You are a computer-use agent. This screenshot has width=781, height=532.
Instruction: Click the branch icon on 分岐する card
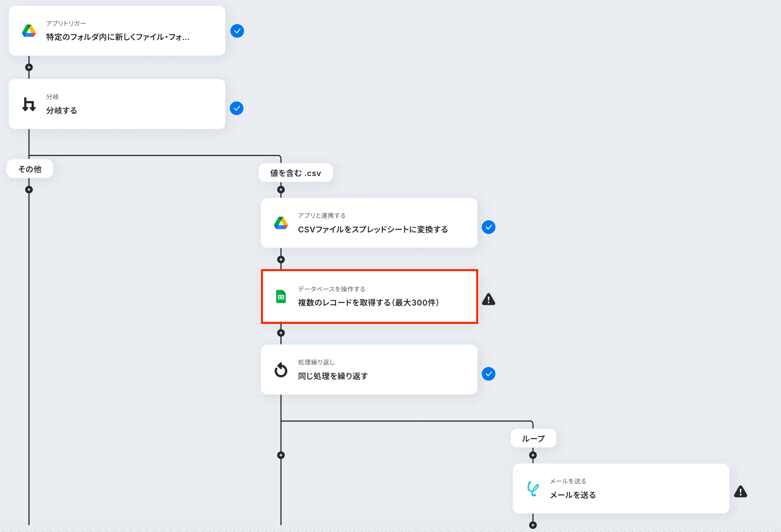pyautogui.click(x=29, y=104)
